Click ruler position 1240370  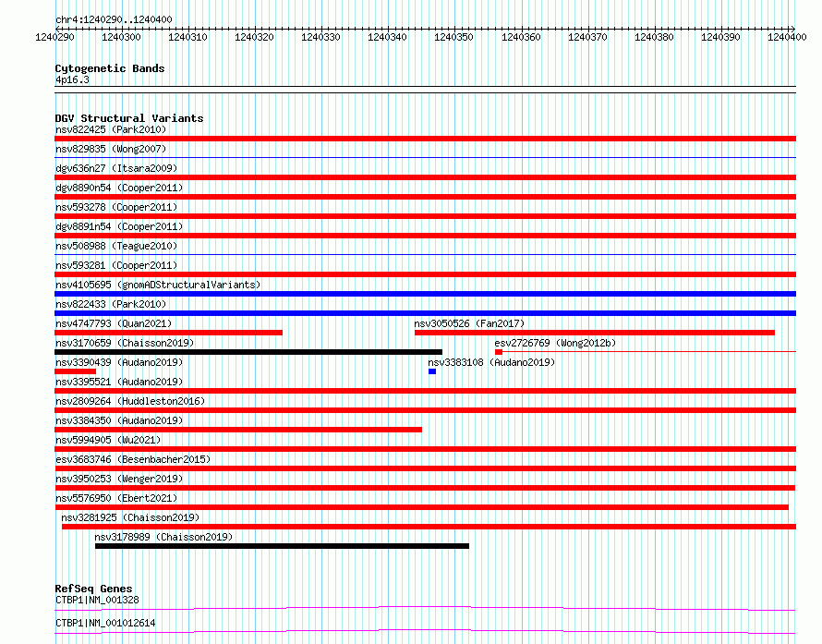[x=587, y=37]
